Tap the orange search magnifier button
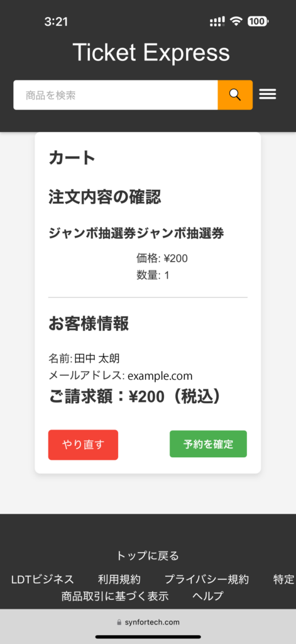 (x=235, y=95)
